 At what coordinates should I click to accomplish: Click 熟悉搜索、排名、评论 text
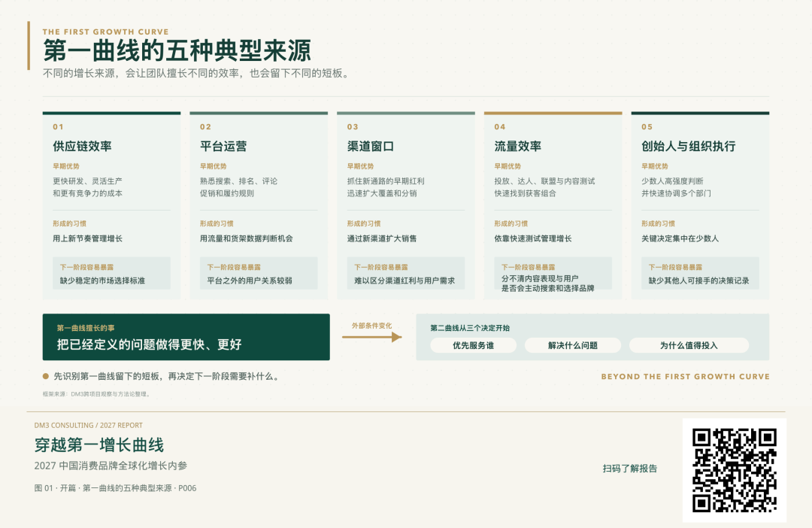[239, 181]
